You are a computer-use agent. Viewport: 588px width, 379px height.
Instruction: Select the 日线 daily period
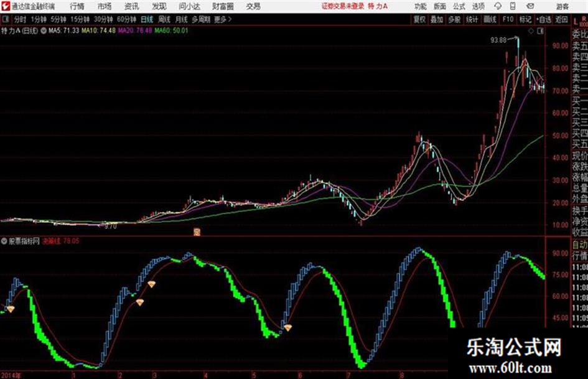click(147, 19)
